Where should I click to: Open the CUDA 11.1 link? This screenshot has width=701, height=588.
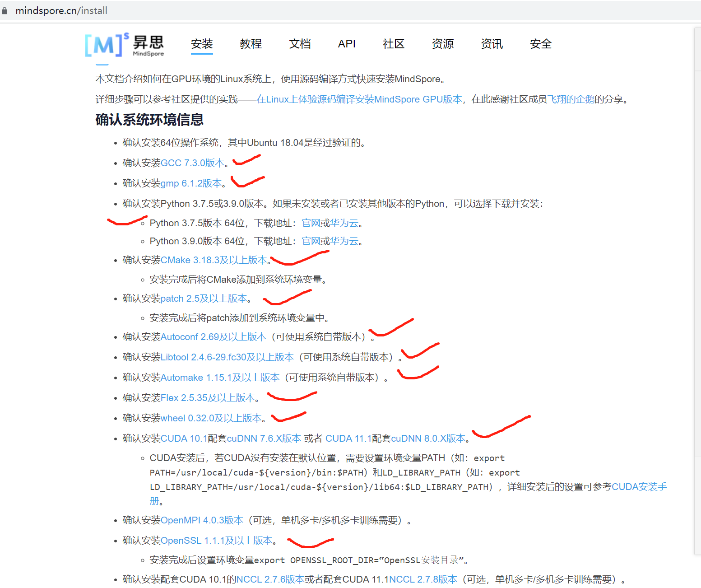pos(348,439)
